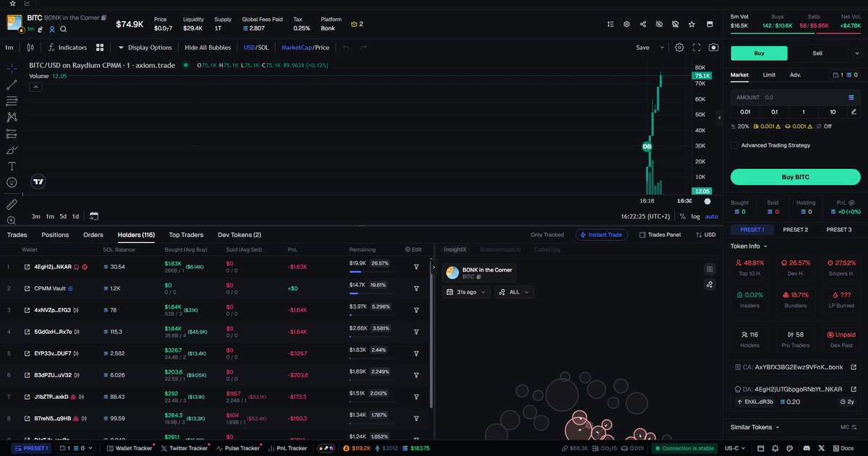Collapse the volume indicator legend
Screen dimensions: 868x456
(35, 87)
